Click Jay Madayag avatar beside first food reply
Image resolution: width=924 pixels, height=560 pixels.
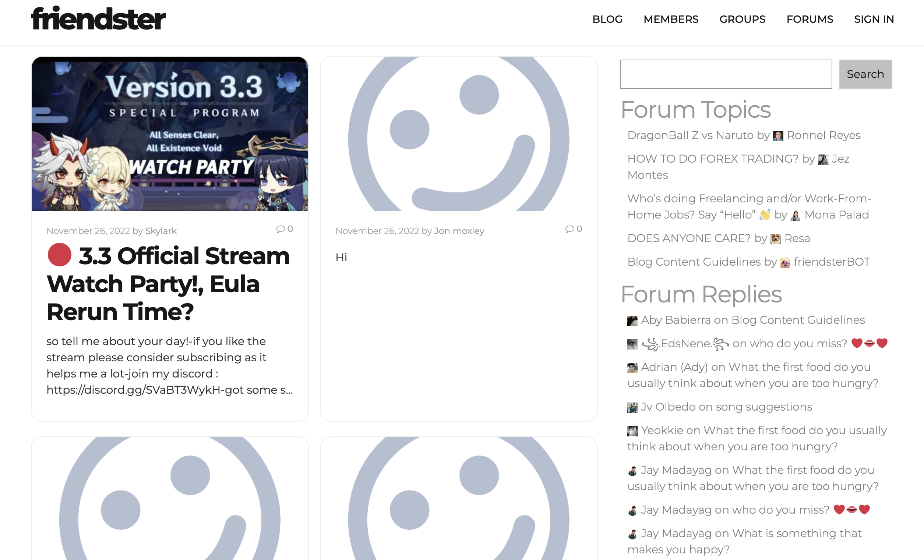coord(632,471)
